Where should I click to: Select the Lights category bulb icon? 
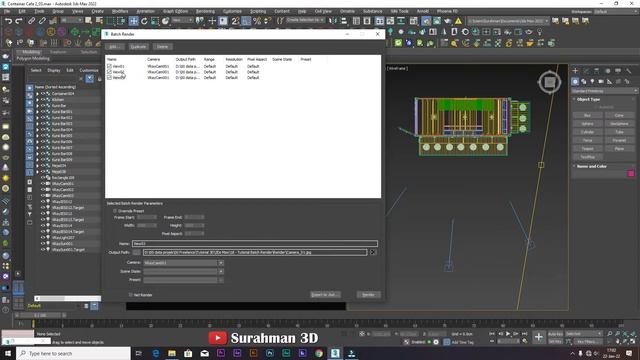click(592, 82)
